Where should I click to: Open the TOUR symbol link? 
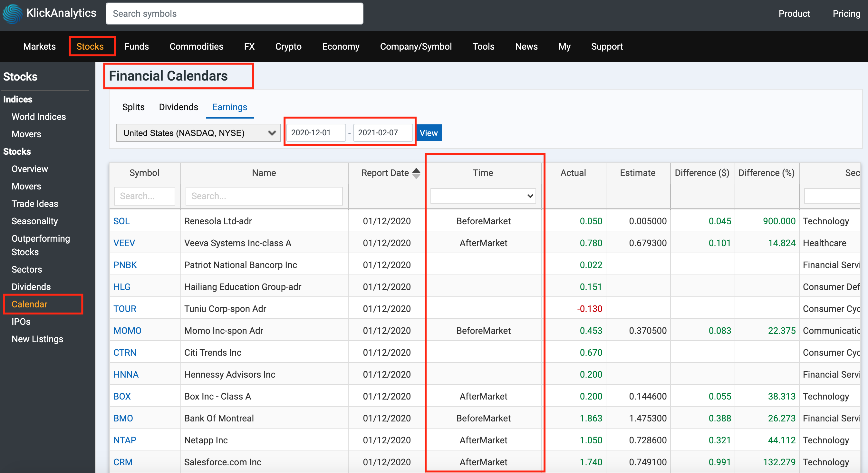click(x=125, y=309)
